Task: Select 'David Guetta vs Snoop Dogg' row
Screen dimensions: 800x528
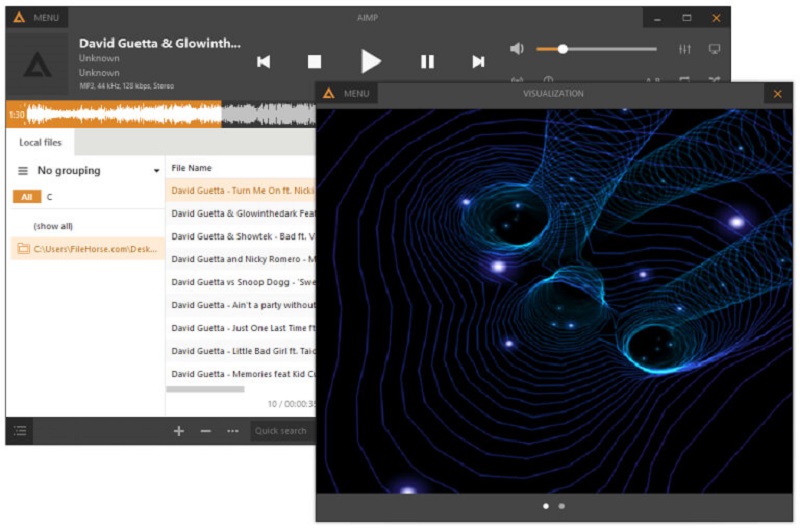Action: click(x=241, y=282)
